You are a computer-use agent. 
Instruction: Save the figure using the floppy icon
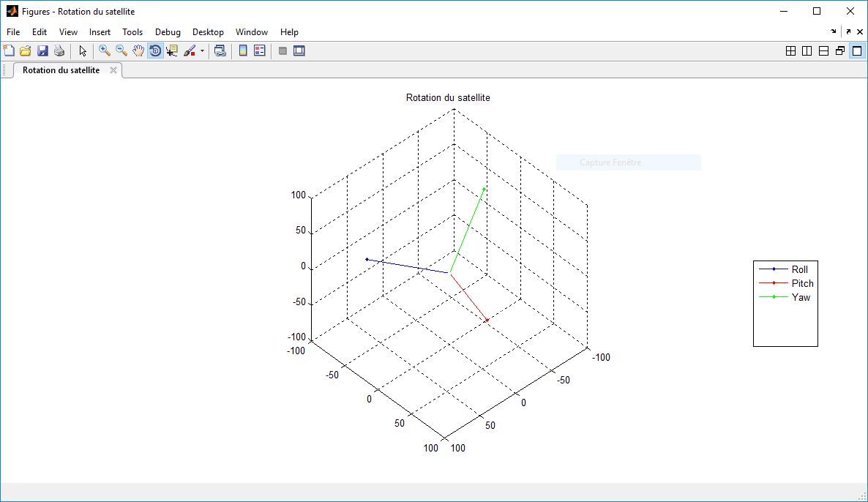pos(42,51)
